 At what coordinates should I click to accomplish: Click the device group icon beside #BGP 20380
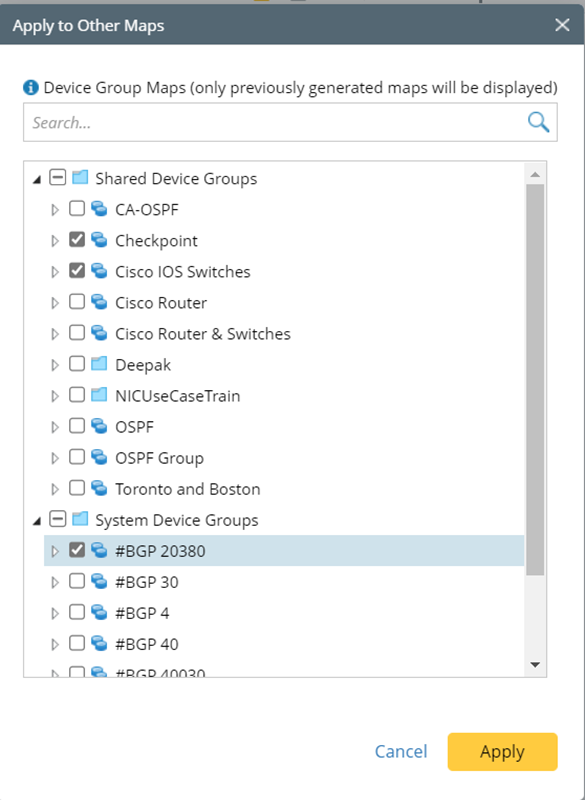pos(100,550)
